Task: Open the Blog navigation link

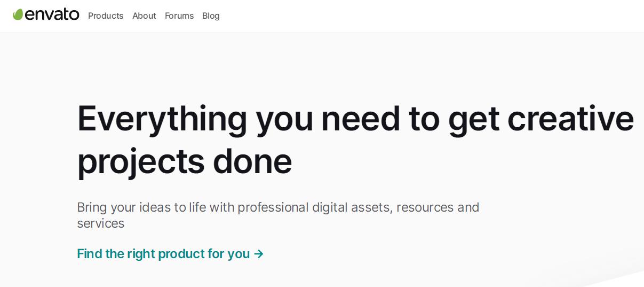Action: [211, 16]
